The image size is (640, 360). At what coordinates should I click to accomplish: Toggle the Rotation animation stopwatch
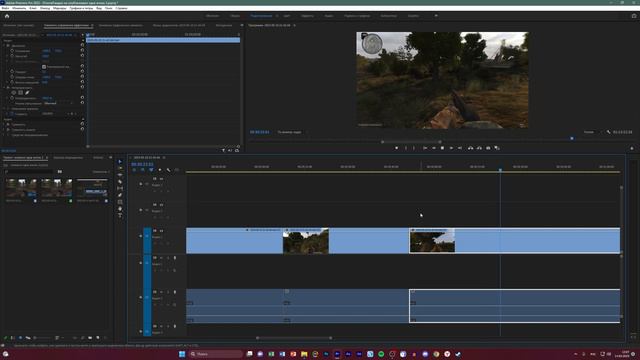12,71
